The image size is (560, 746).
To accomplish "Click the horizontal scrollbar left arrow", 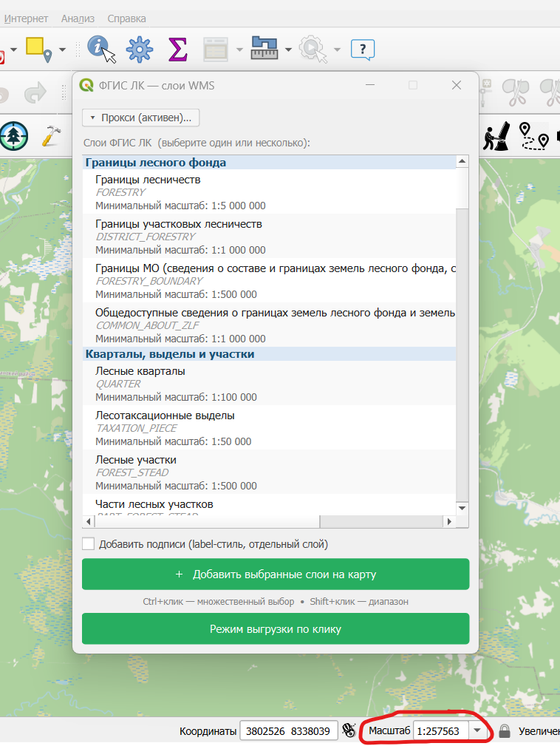I will pos(89,521).
